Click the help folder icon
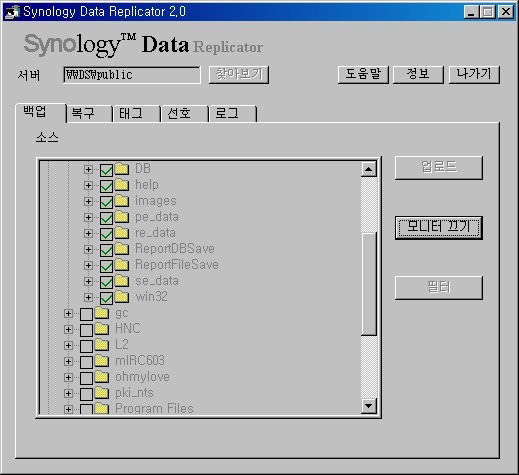This screenshot has height=475, width=519. pyautogui.click(x=122, y=185)
